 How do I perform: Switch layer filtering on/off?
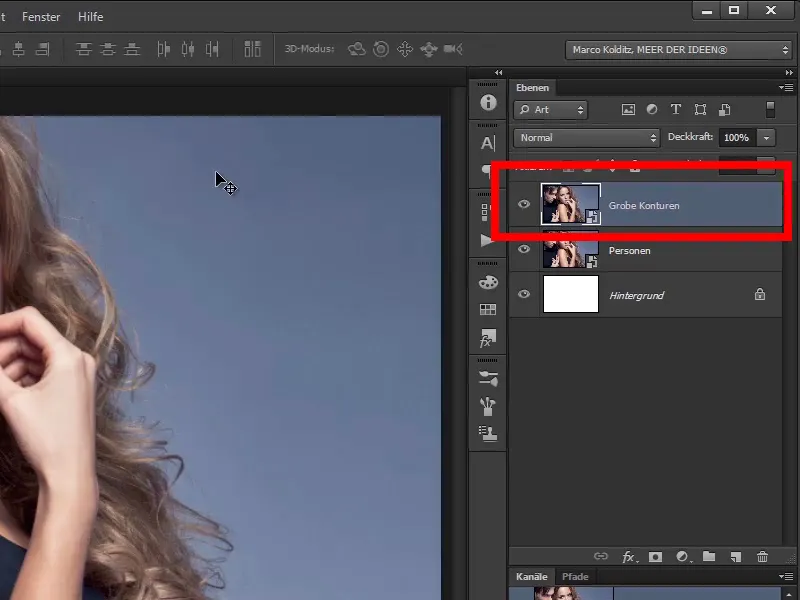coord(770,109)
